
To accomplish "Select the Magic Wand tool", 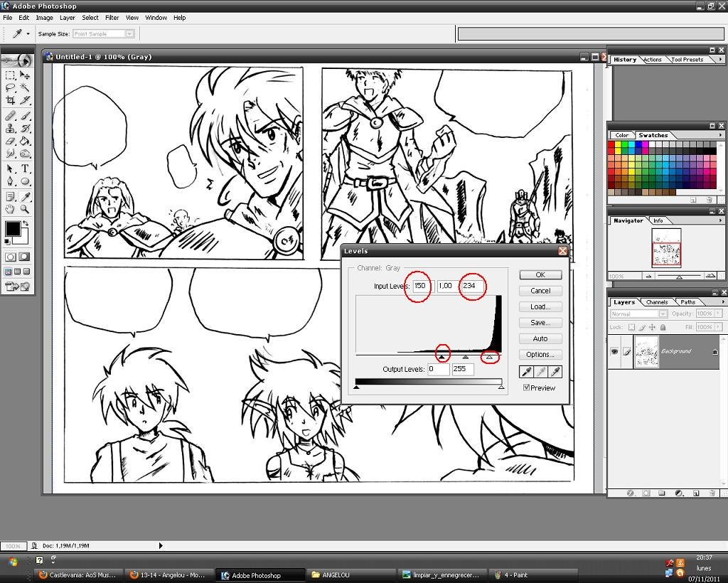I will click(26, 88).
